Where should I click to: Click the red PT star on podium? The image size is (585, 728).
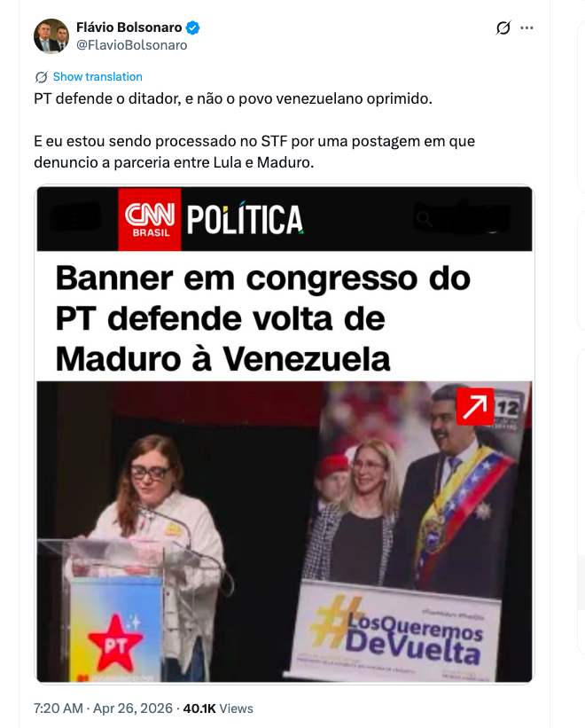[114, 644]
